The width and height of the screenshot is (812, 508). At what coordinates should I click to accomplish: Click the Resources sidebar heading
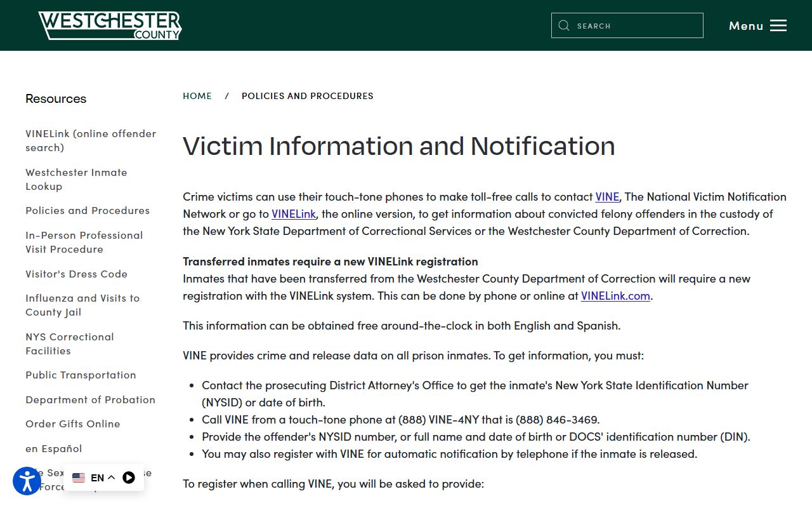click(56, 98)
